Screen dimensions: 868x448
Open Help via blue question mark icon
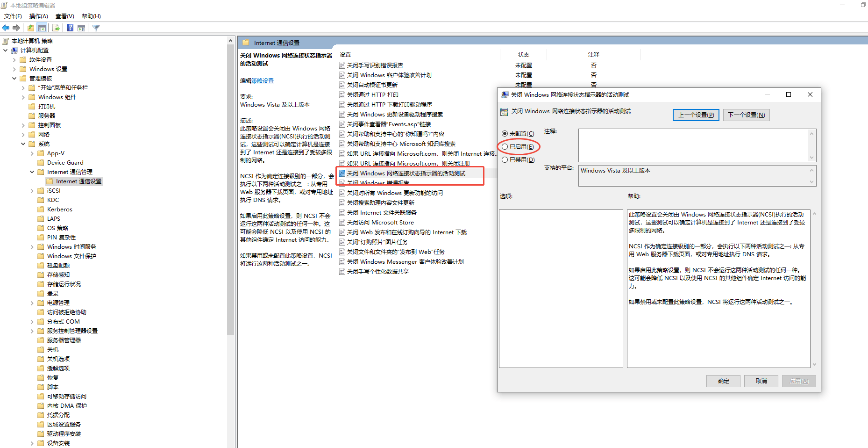point(70,28)
